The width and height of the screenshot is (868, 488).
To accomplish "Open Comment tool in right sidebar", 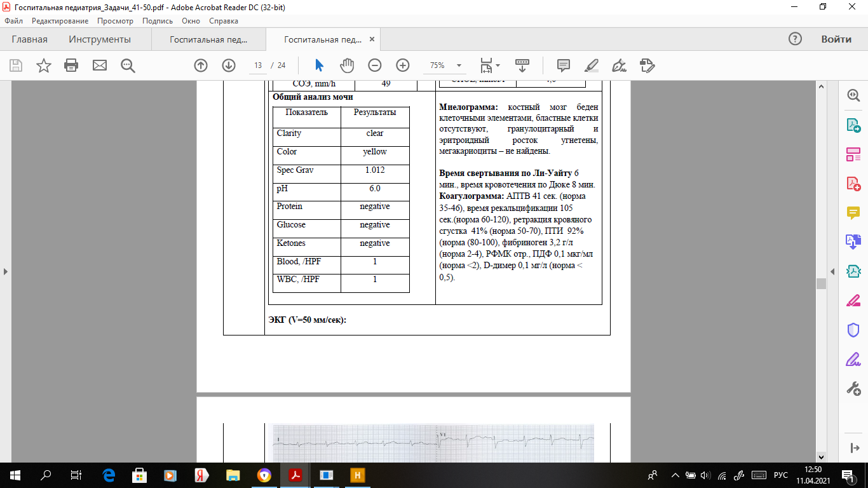I will pyautogui.click(x=853, y=213).
